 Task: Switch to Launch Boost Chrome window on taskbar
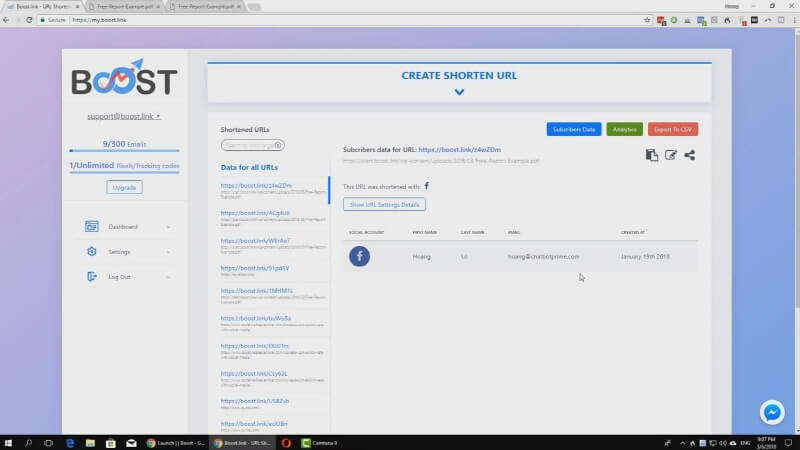pyautogui.click(x=176, y=443)
